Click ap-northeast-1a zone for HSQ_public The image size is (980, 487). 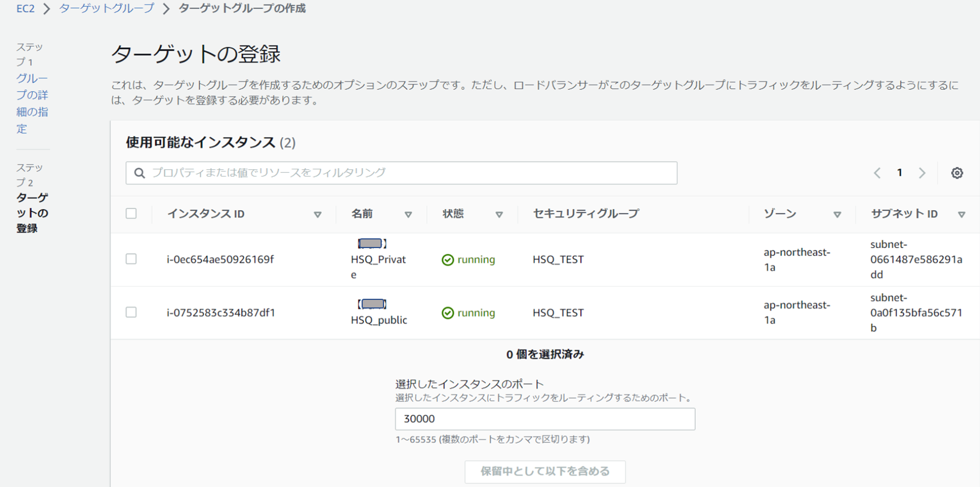(797, 313)
